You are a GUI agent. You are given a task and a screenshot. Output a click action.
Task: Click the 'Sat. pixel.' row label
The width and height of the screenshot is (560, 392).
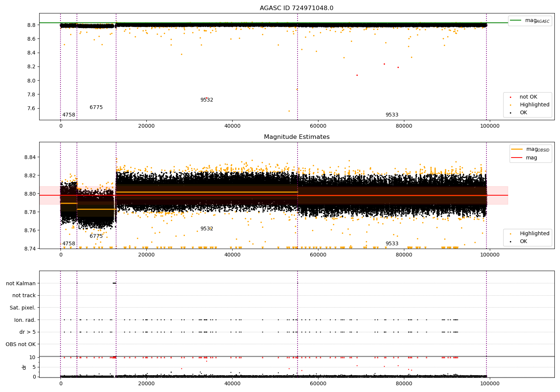point(23,308)
